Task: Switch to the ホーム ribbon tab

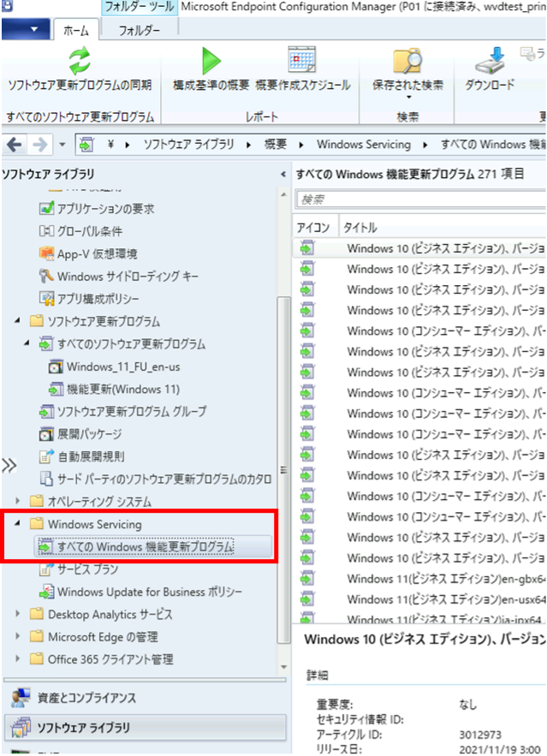Action: [77, 30]
